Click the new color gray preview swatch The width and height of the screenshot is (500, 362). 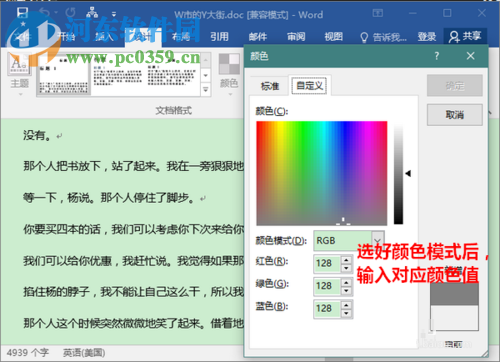[454, 294]
